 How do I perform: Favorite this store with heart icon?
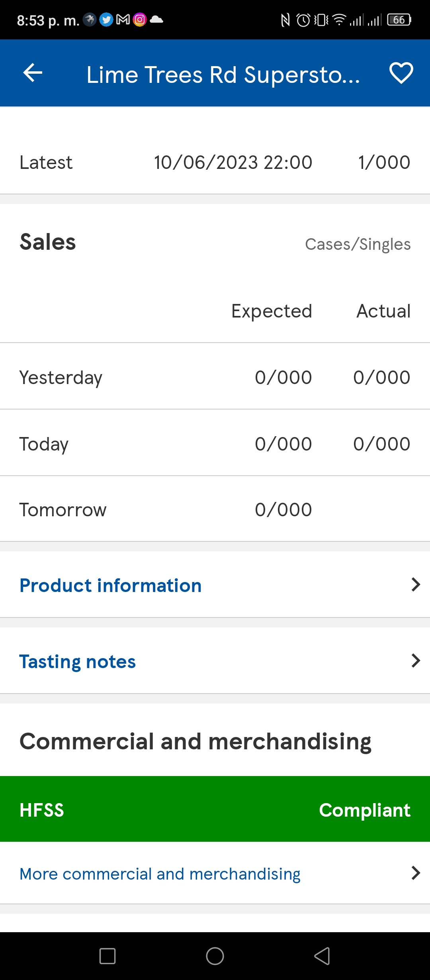pos(401,73)
